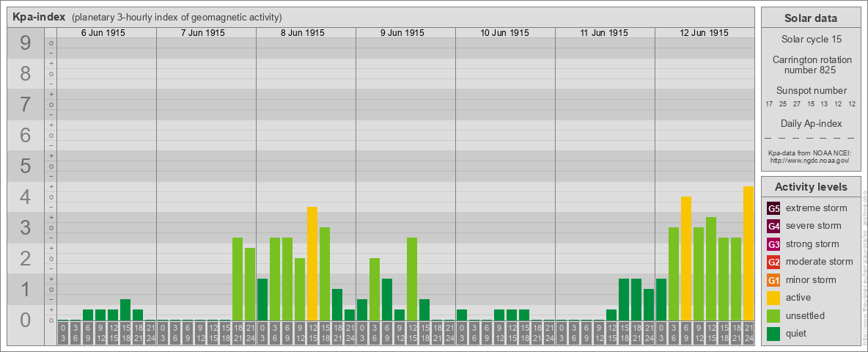Click the Daily Ap-index label
868x352 pixels.
point(811,123)
